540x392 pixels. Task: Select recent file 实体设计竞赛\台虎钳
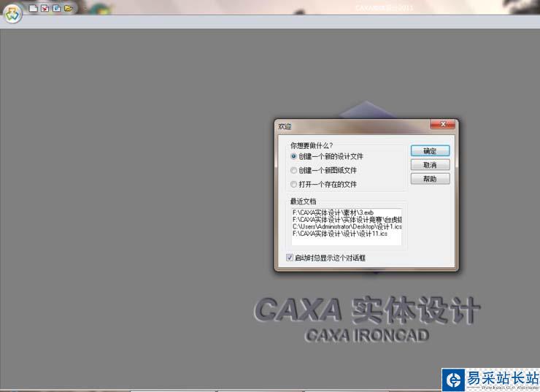click(x=347, y=220)
